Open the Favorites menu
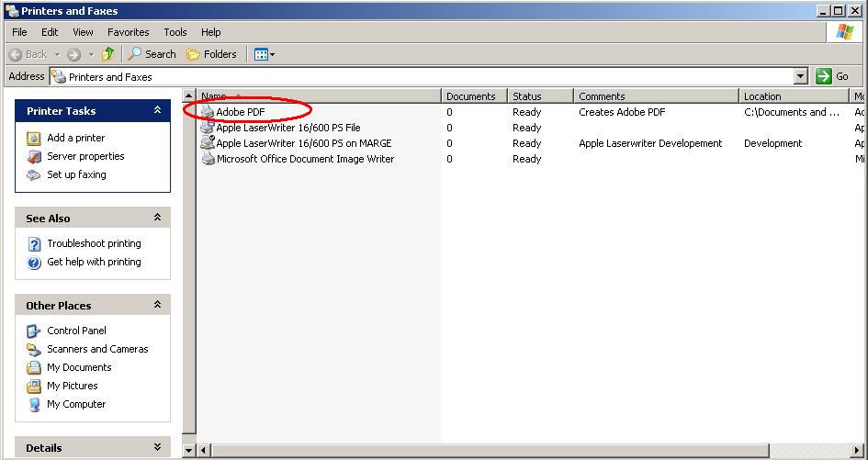The image size is (868, 460). point(128,31)
